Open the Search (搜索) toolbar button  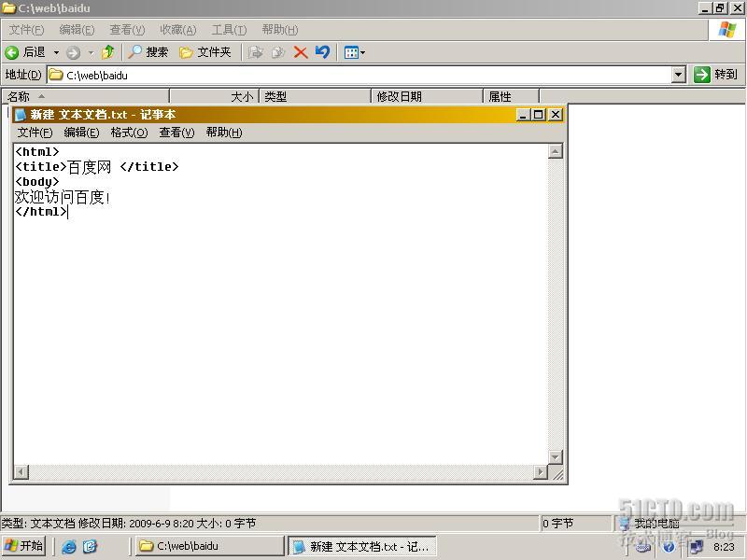(148, 52)
